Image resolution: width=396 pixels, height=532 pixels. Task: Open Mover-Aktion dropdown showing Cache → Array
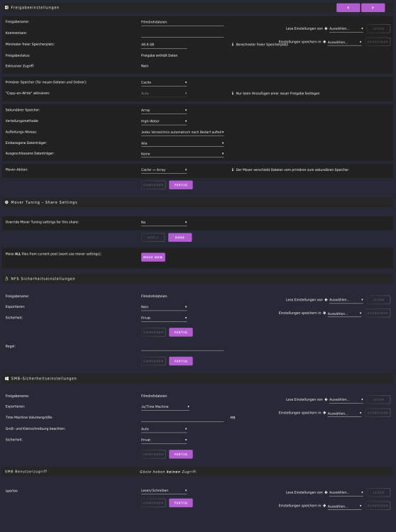tap(164, 170)
